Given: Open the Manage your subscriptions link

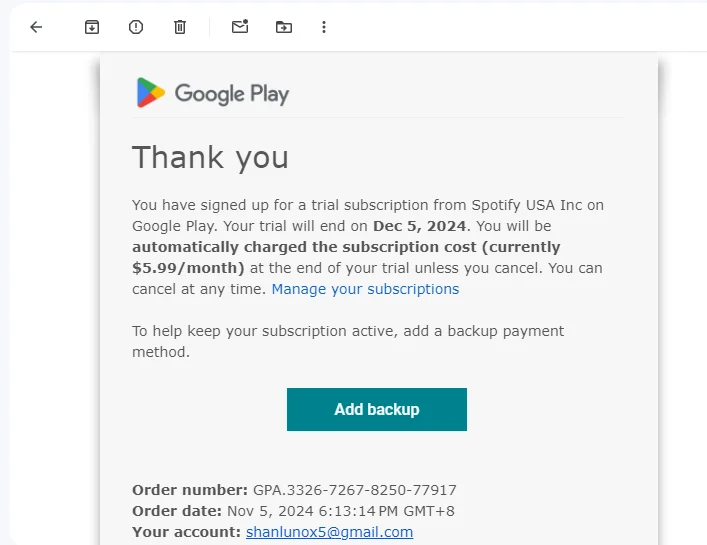Looking at the screenshot, I should point(365,289).
